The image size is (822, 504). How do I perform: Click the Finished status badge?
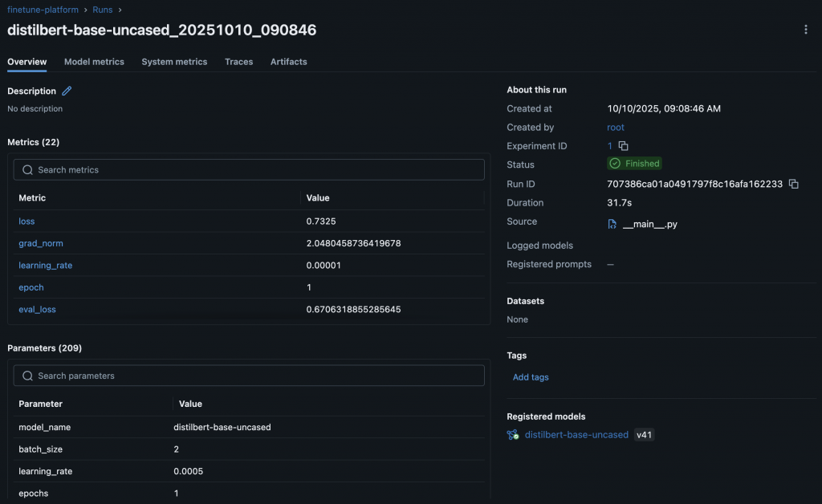(634, 164)
